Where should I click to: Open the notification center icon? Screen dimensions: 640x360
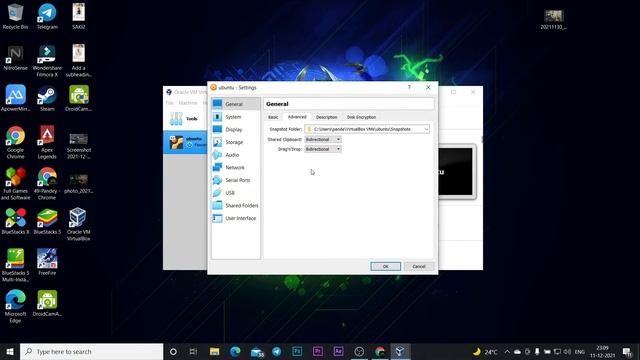pos(627,351)
